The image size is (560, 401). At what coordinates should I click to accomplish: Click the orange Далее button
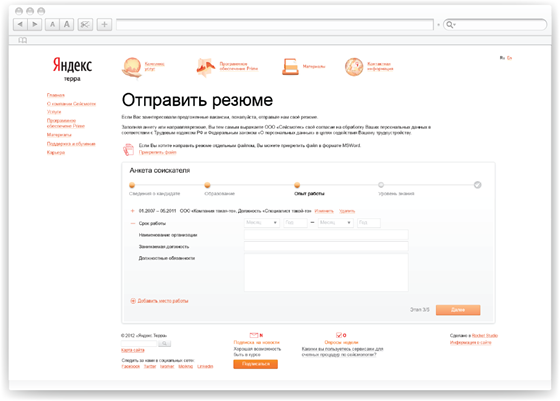point(458,310)
